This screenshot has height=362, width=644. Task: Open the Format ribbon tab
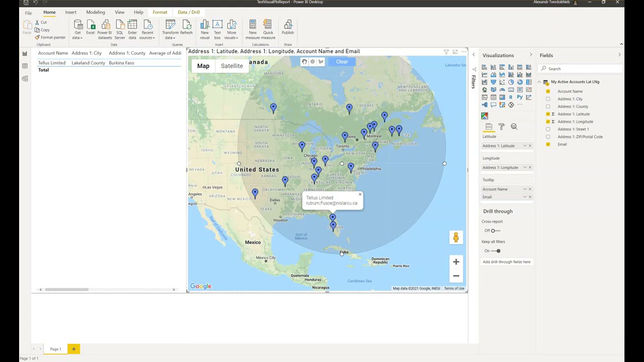click(x=160, y=12)
